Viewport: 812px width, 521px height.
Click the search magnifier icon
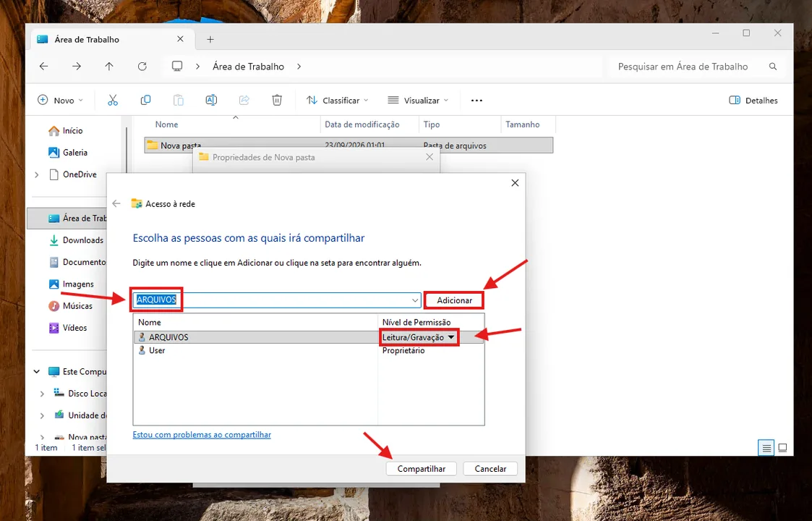(x=773, y=67)
